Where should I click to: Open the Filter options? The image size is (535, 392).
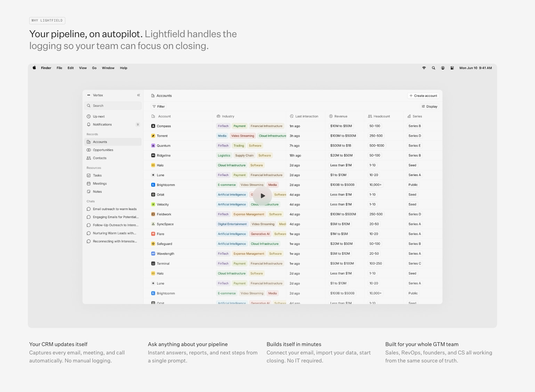tap(159, 106)
